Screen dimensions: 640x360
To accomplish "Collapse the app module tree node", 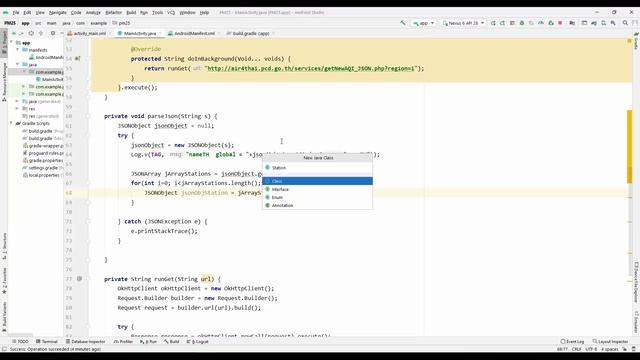I will [11, 42].
